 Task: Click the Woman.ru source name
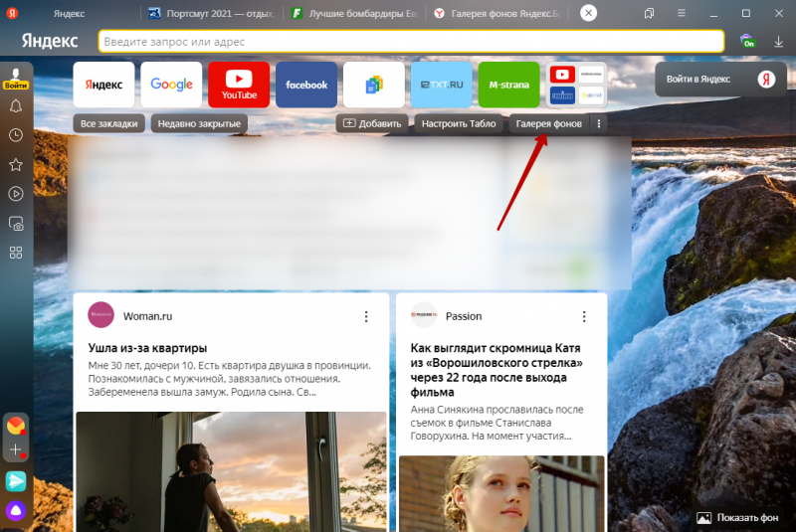coord(147,316)
